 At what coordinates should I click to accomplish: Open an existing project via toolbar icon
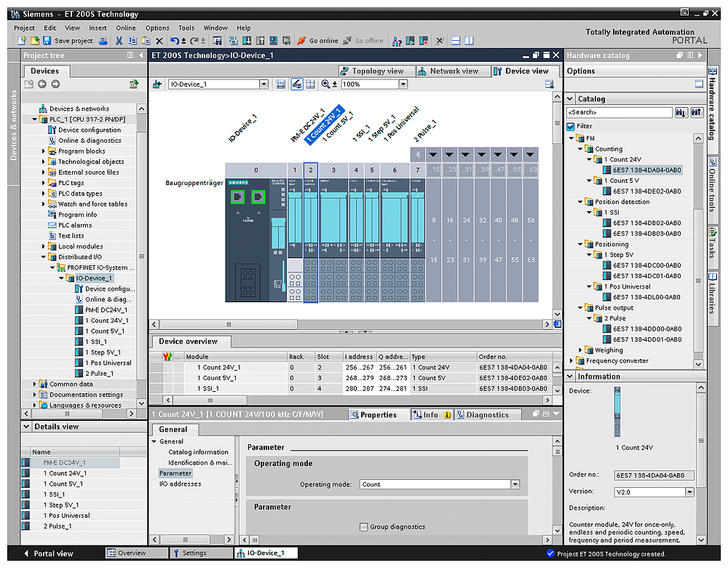pos(35,41)
